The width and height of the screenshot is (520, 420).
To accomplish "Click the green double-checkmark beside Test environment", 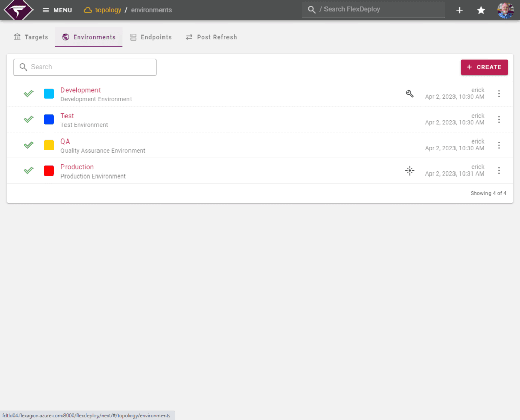I will (x=28, y=119).
